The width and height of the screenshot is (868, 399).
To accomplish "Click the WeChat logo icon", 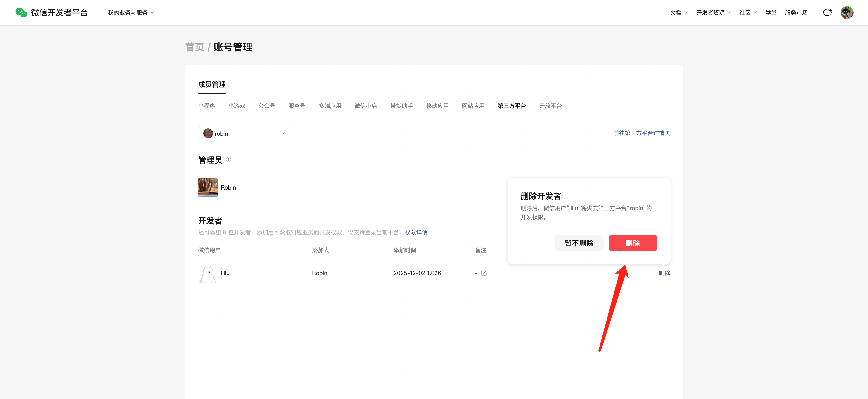I will pos(21,12).
